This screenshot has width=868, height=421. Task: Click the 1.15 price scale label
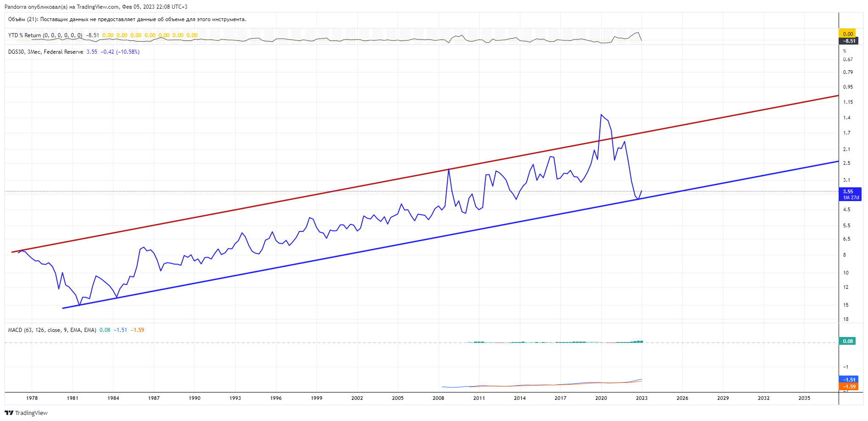pyautogui.click(x=848, y=102)
